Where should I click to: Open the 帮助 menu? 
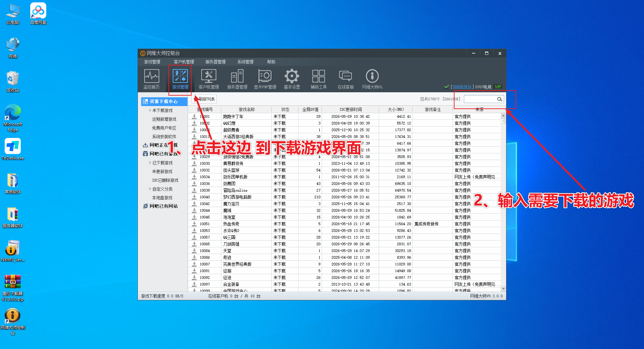pyautogui.click(x=271, y=62)
